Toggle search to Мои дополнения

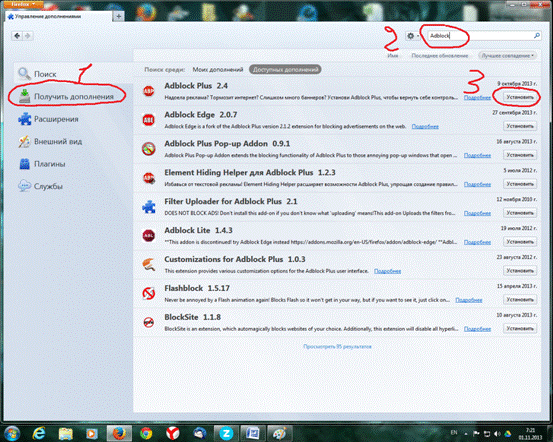tap(218, 69)
